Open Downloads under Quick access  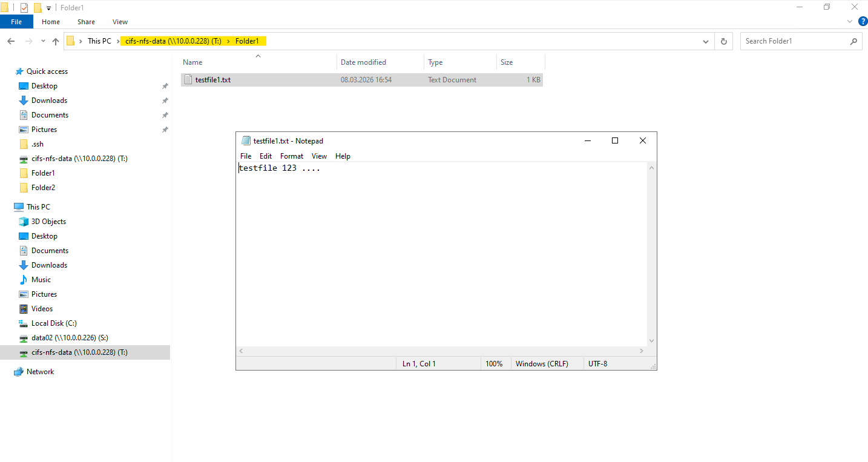pos(49,101)
